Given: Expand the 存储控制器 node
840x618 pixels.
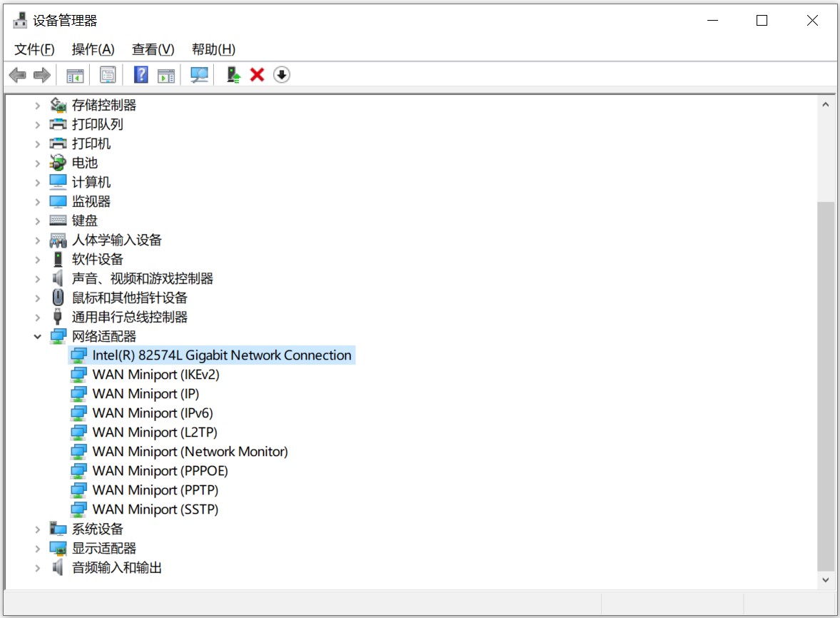Looking at the screenshot, I should tap(38, 106).
